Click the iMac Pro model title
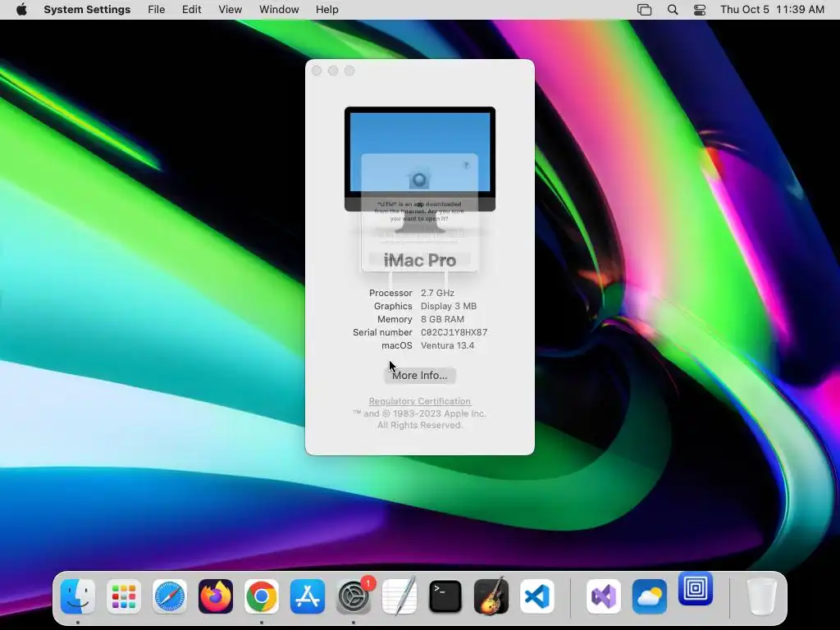 (x=420, y=260)
